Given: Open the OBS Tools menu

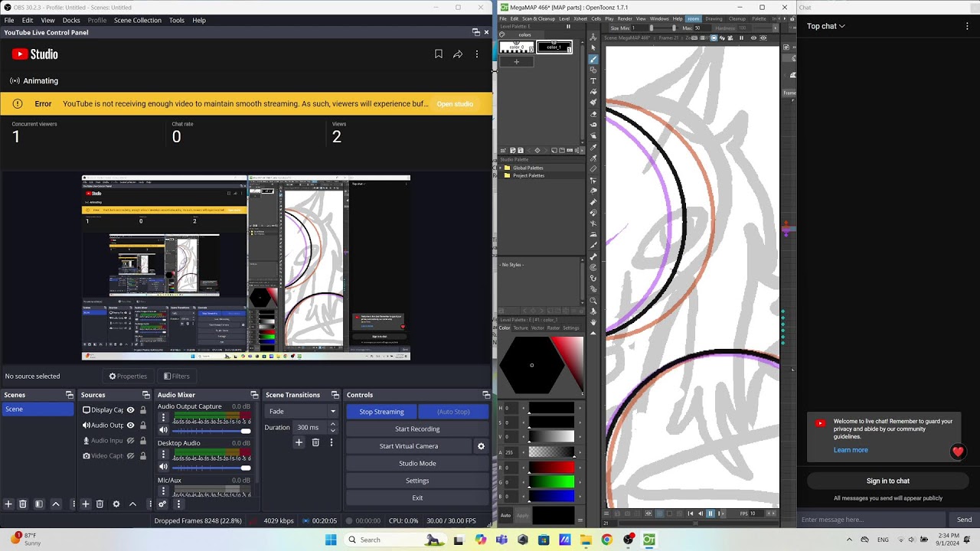Looking at the screenshot, I should [177, 20].
